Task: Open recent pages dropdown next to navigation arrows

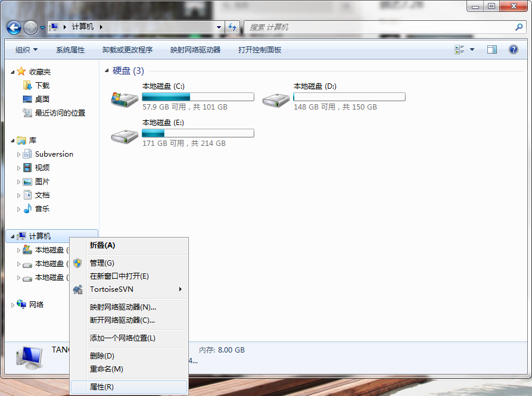Action: pyautogui.click(x=42, y=28)
